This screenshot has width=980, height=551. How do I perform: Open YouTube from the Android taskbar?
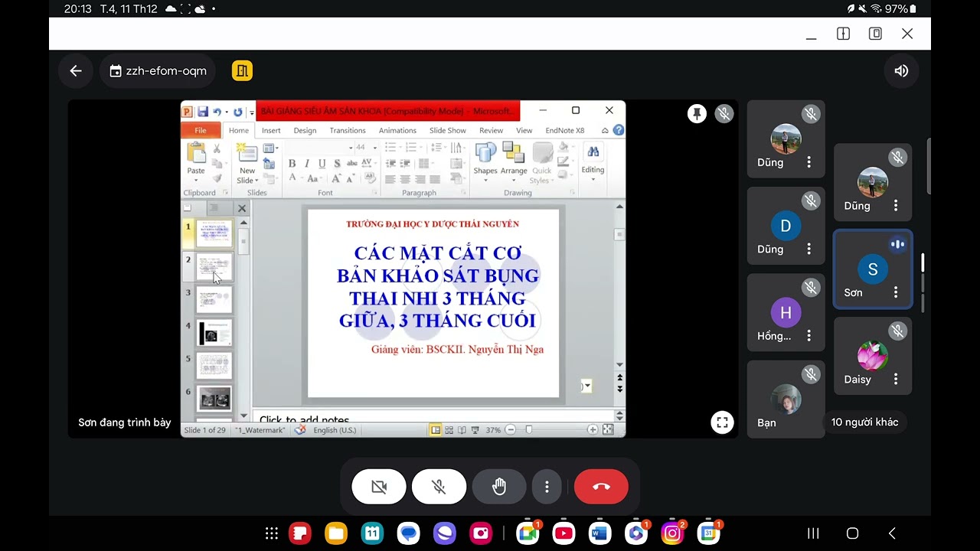click(x=563, y=533)
